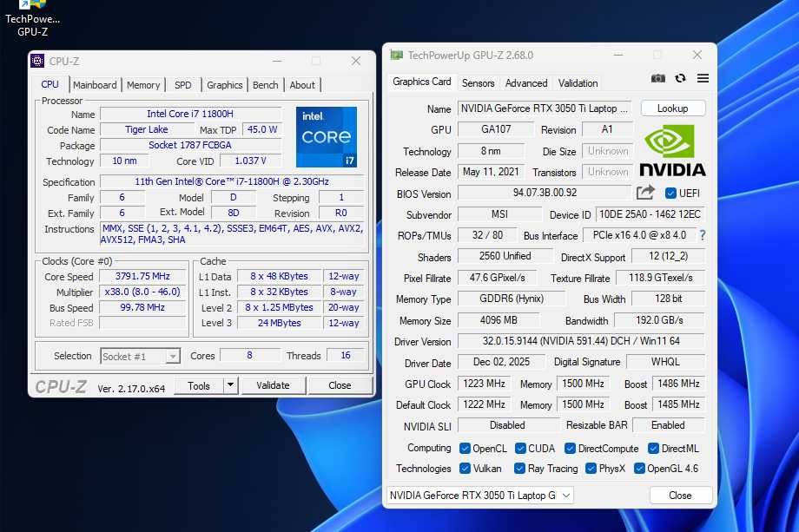
Task: Click the Driver Version field
Action: click(581, 340)
